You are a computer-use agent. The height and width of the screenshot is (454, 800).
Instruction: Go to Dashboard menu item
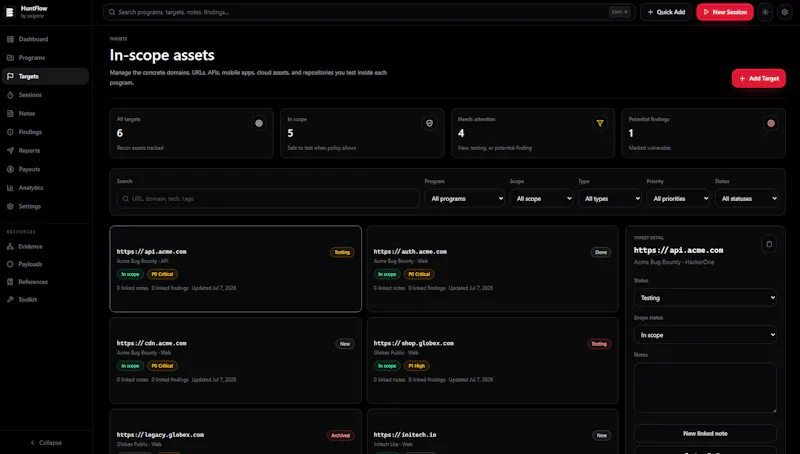[45, 39]
